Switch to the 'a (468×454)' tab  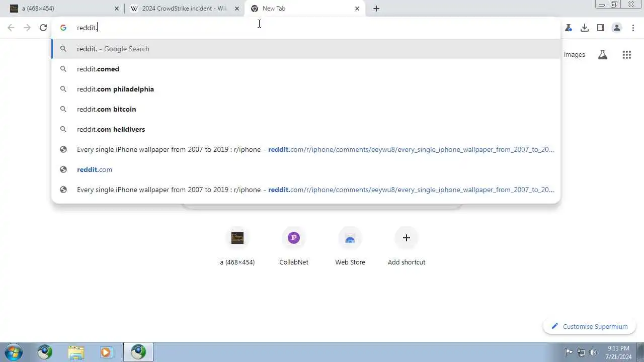click(x=64, y=9)
